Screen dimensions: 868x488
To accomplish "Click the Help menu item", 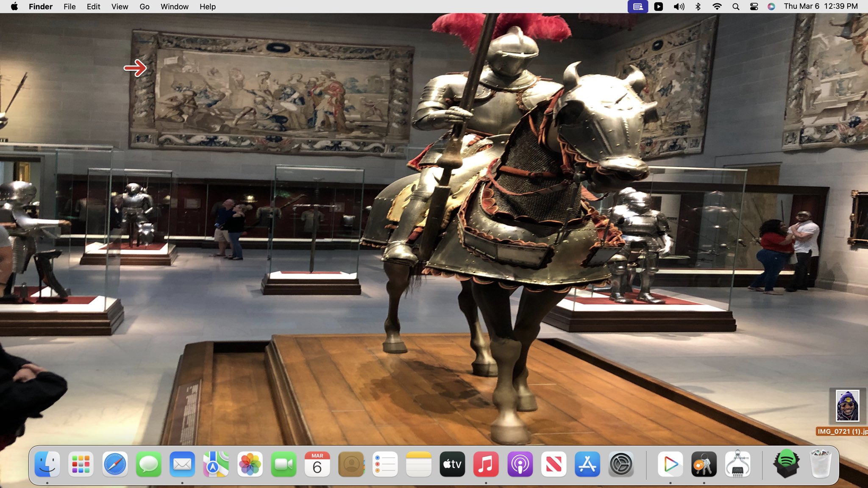I will [208, 6].
